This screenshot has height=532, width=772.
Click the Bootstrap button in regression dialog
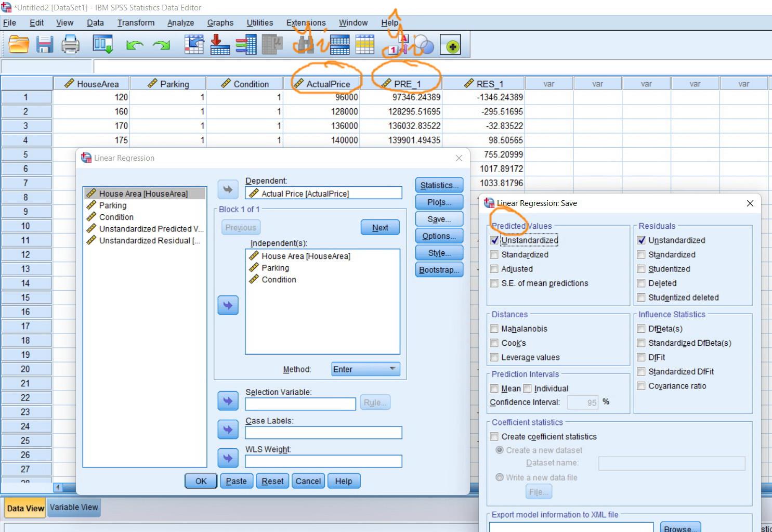439,269
